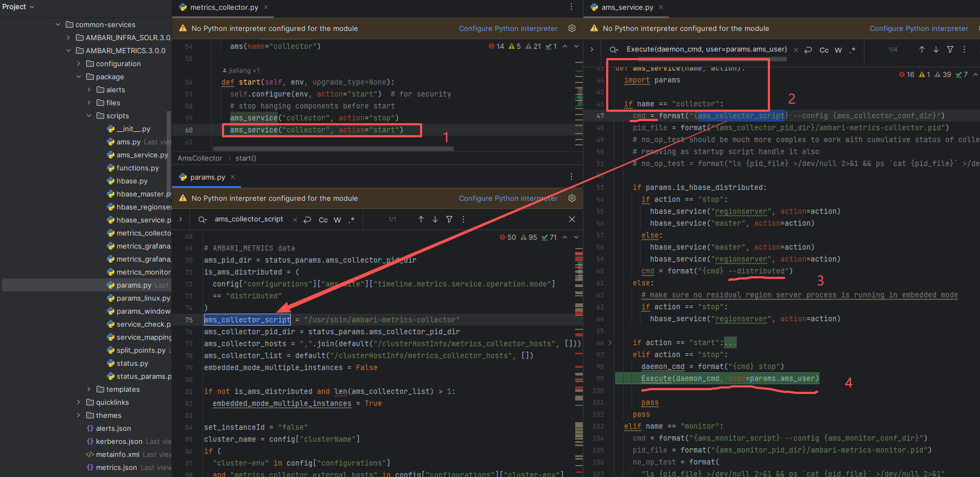Close the params.py find bar
This screenshot has height=477, width=980.
[572, 219]
